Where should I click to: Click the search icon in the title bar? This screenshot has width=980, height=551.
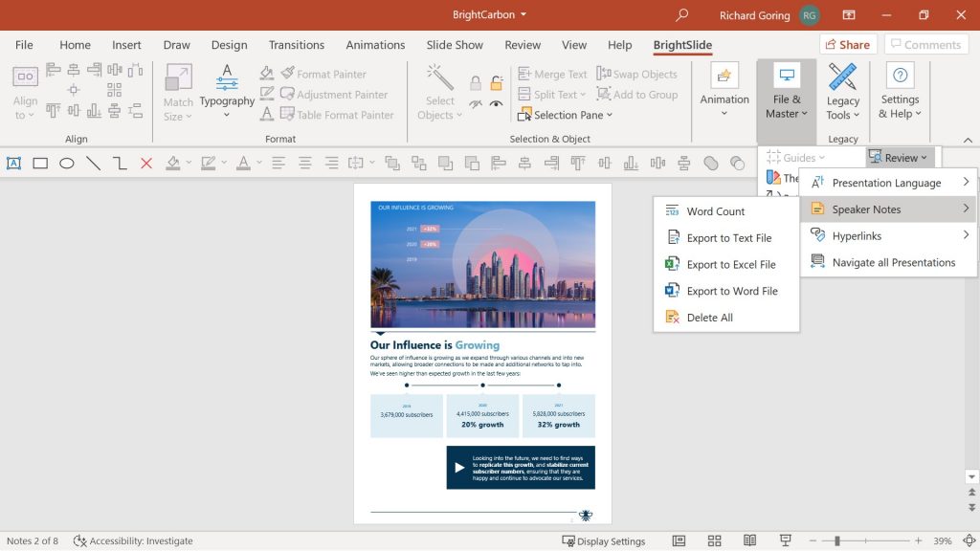pyautogui.click(x=682, y=14)
